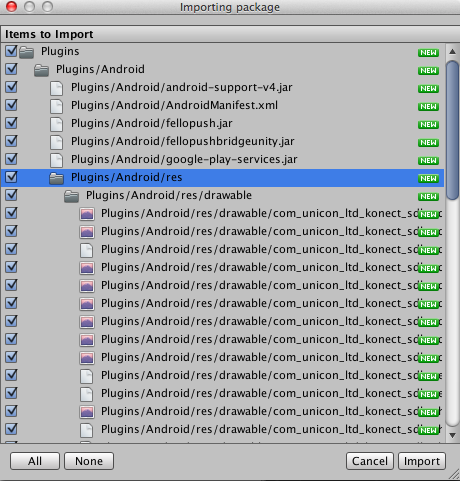The image size is (460, 481).
Task: Click the Plugins root folder icon
Action: (x=26, y=52)
